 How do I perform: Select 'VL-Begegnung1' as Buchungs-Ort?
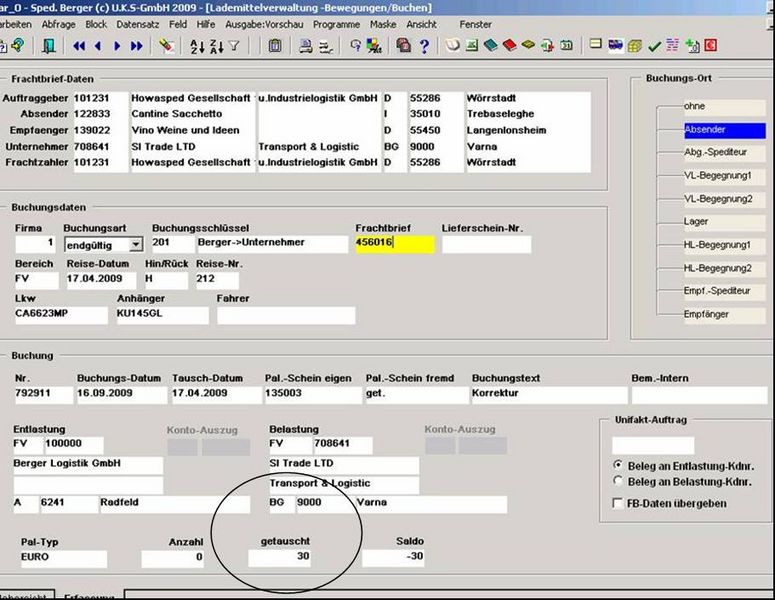click(x=725, y=175)
